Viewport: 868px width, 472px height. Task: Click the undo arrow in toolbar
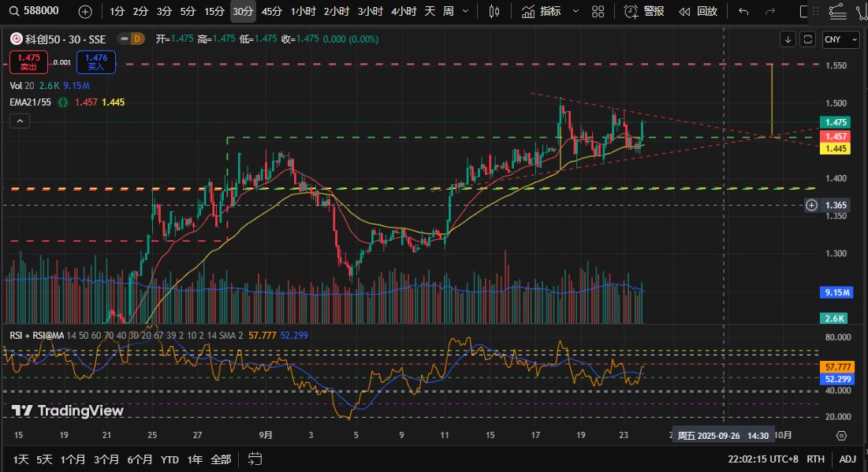(743, 11)
